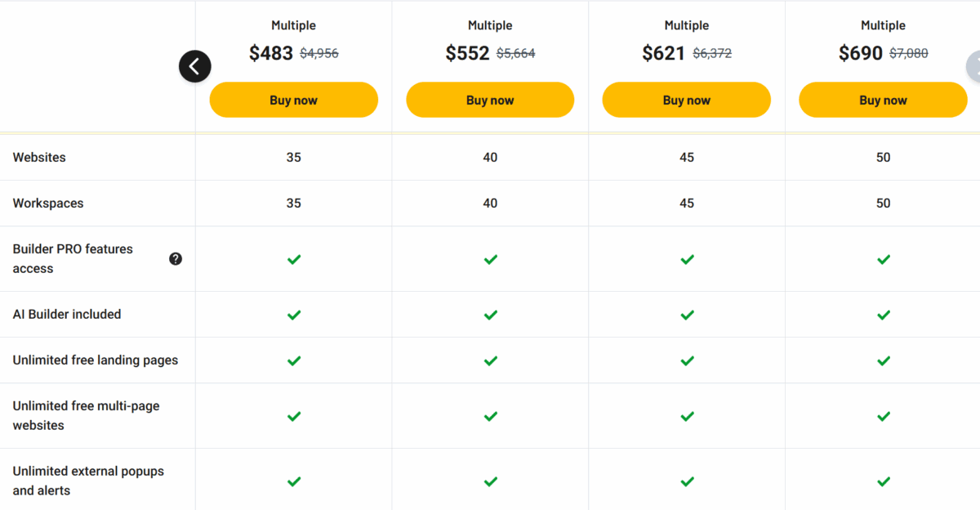The height and width of the screenshot is (510, 980).
Task: Click the $483 price heading
Action: coord(271,53)
